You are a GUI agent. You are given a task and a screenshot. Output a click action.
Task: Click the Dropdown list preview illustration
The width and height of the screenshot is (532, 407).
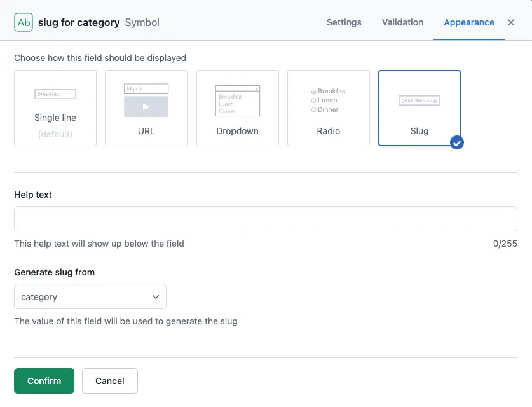click(x=238, y=101)
